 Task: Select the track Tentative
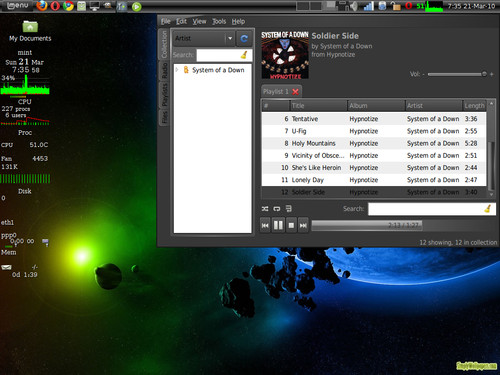(374, 119)
